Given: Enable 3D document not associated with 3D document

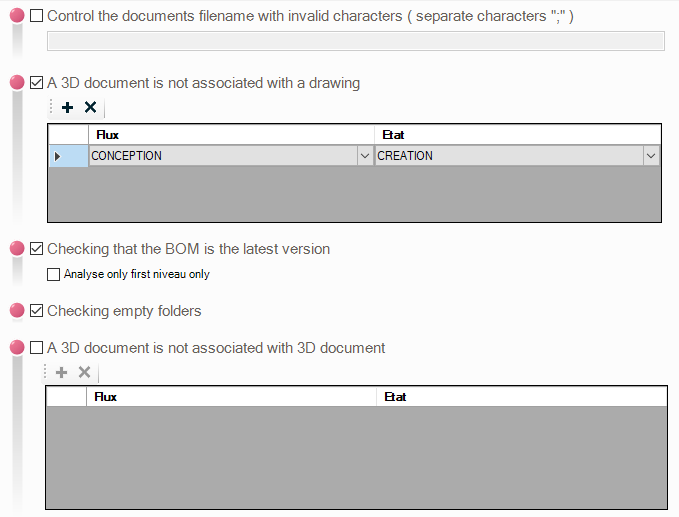Looking at the screenshot, I should 37,348.
